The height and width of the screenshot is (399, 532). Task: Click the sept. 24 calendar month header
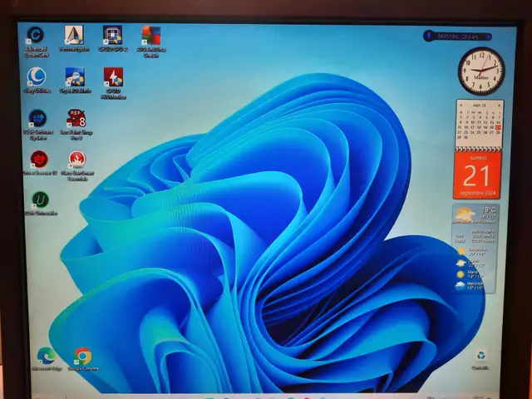[x=480, y=106]
